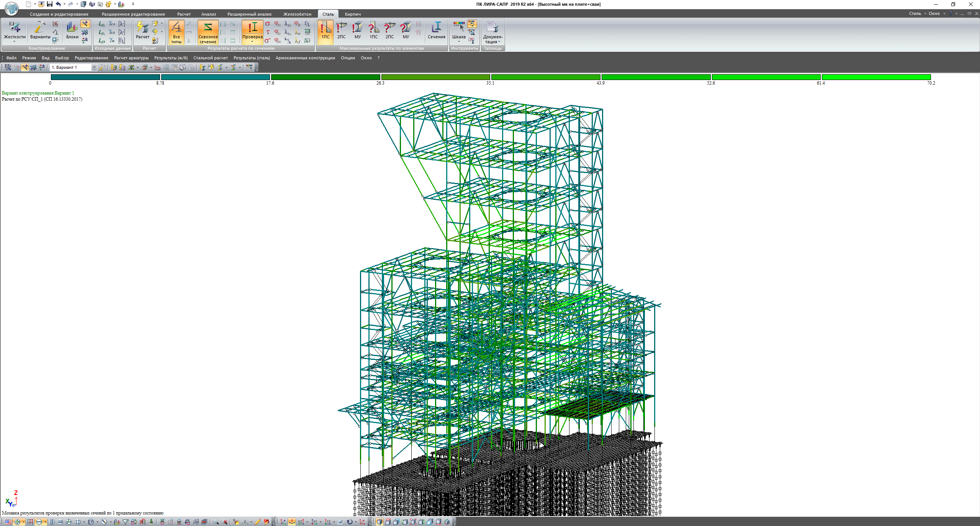Switch to the Железобетон ribbon tab
The image size is (980, 526).
tap(297, 14)
